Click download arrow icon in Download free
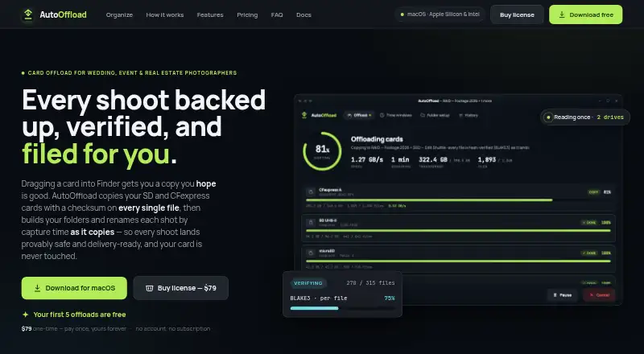 click(x=561, y=14)
